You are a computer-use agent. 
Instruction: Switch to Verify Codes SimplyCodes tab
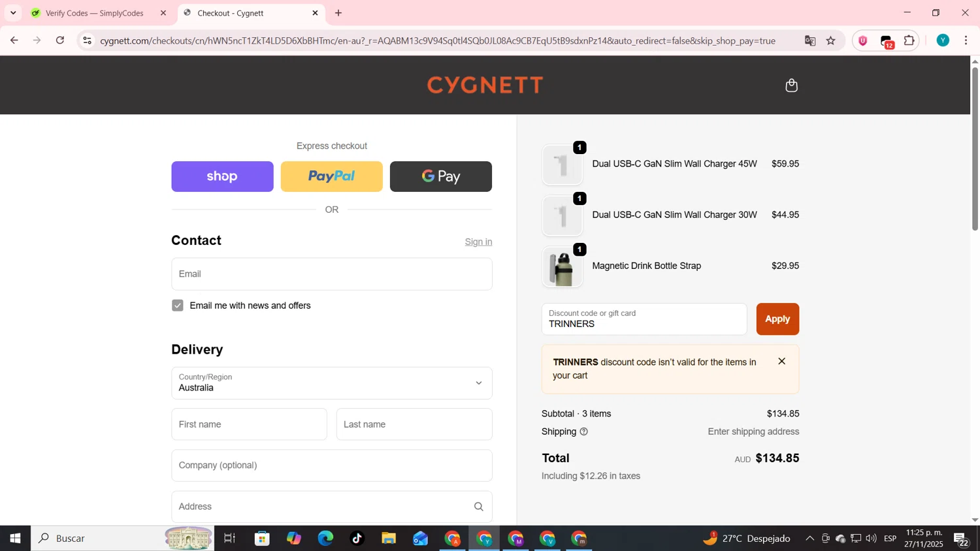pyautogui.click(x=99, y=13)
